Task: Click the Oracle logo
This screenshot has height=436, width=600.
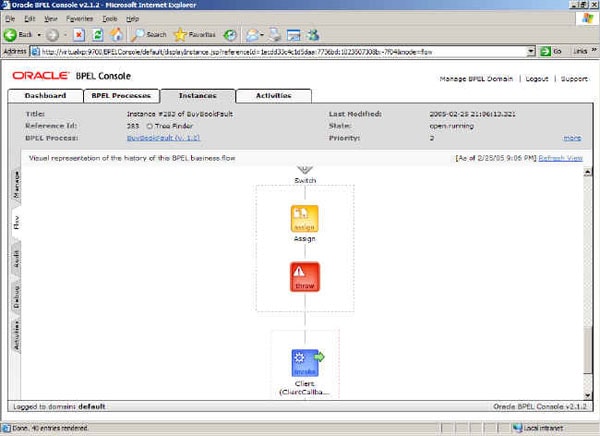Action: [x=41, y=76]
